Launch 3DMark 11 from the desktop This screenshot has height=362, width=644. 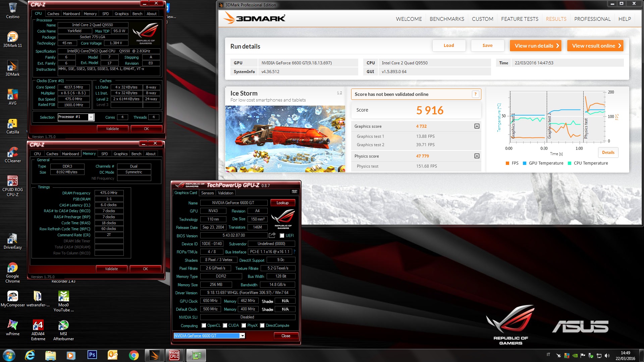tap(12, 39)
